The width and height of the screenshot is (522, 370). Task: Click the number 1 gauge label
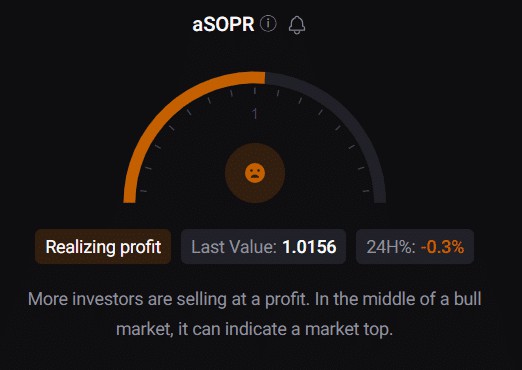click(x=255, y=114)
